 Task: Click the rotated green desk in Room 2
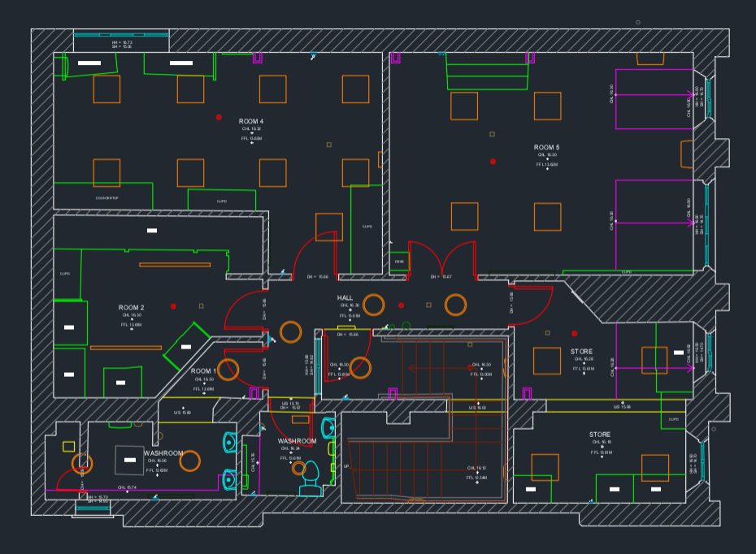pos(187,347)
